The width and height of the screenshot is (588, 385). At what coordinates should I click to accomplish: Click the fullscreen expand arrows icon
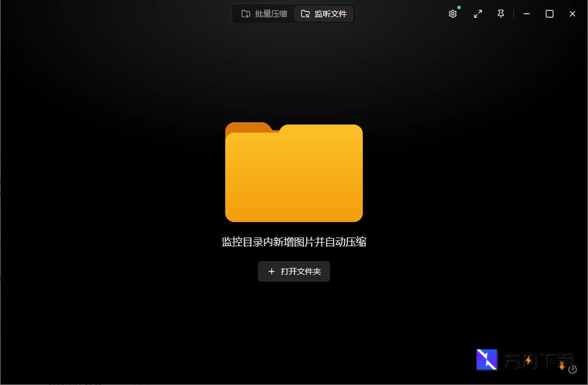coord(478,13)
